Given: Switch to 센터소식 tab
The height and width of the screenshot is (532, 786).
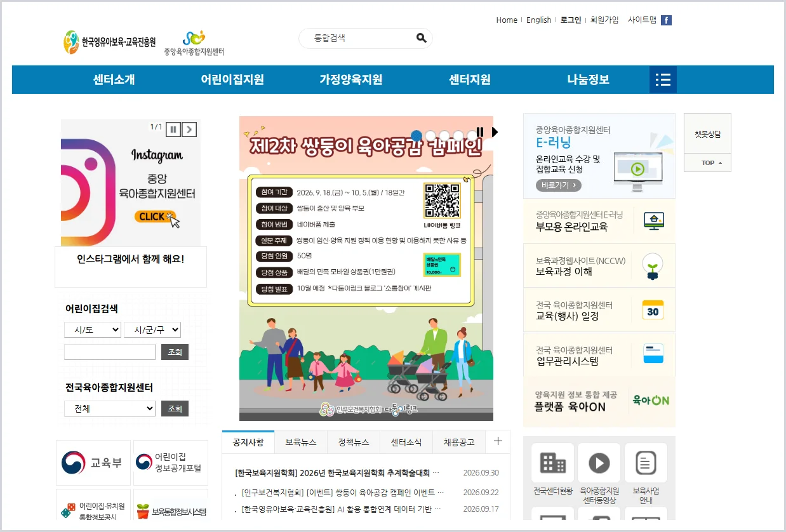Looking at the screenshot, I should (406, 442).
